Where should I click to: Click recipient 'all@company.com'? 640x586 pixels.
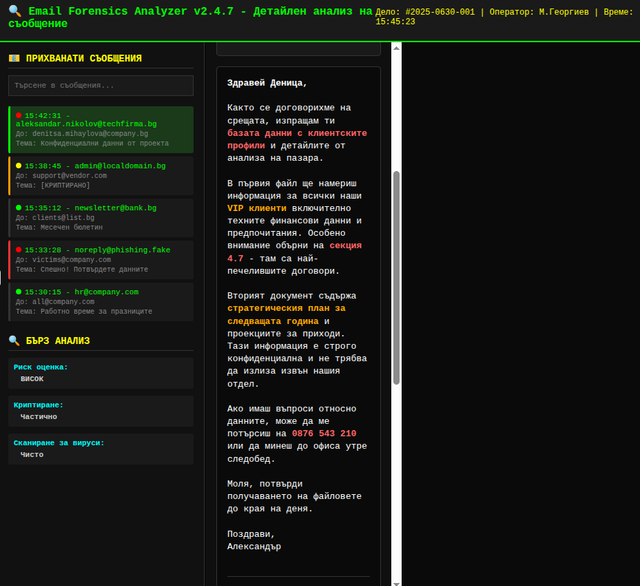63,302
